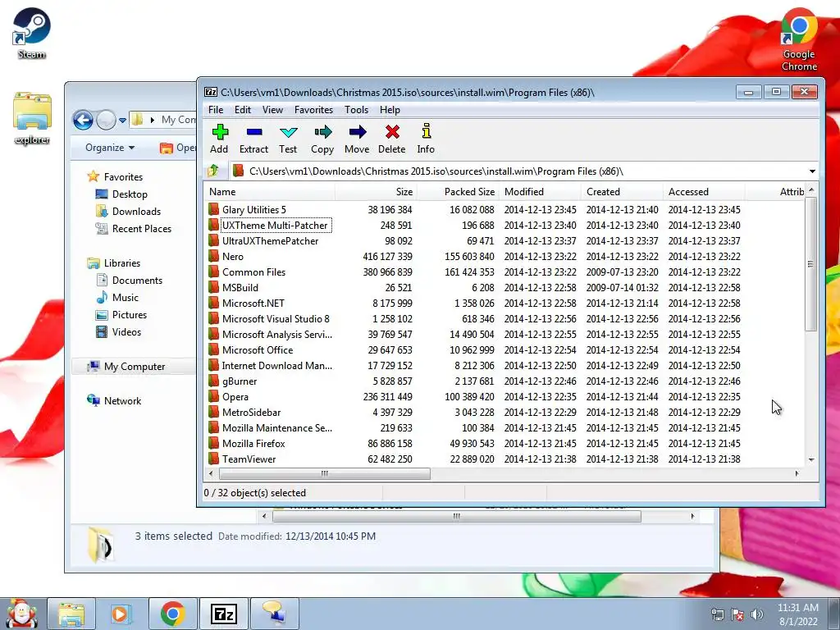Click the 7-Zip taskbar button
Image resolution: width=840 pixels, height=630 pixels.
click(224, 614)
